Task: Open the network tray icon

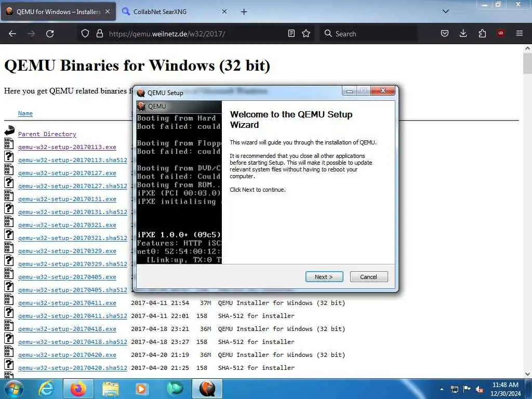Action: [454, 389]
